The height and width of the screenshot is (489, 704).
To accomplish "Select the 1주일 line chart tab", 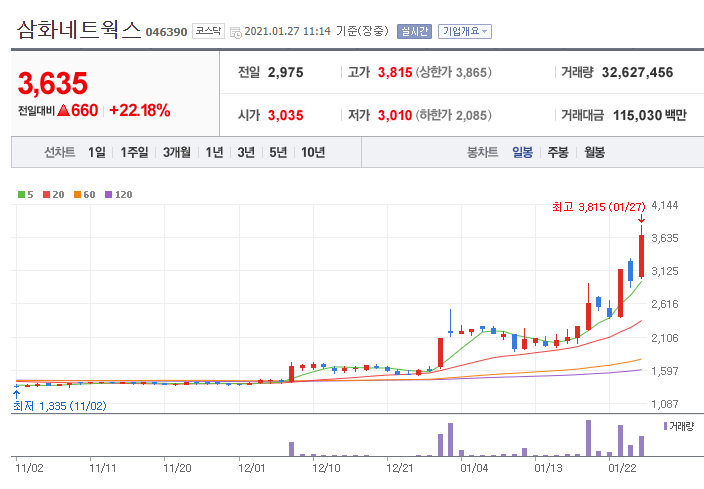I will [134, 152].
